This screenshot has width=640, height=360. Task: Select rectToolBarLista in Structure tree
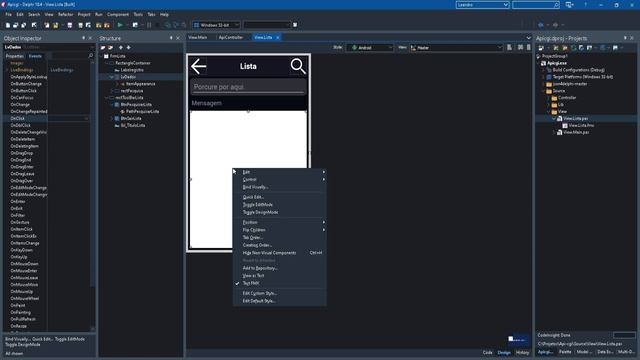point(129,98)
